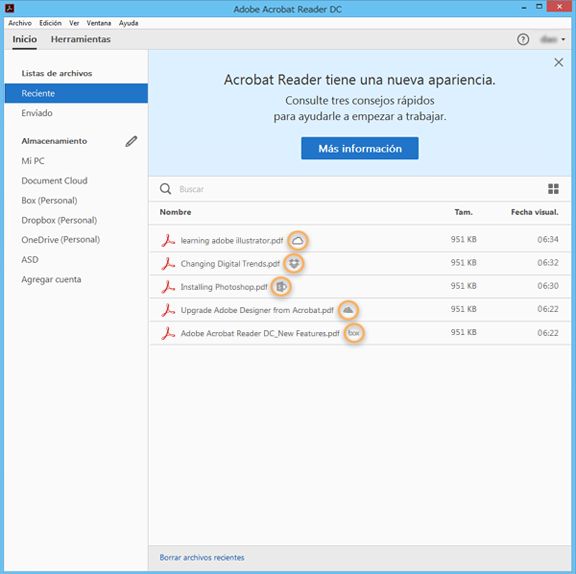Open Mi PC storage
Viewport: 576px width, 574px height.
coord(33,161)
